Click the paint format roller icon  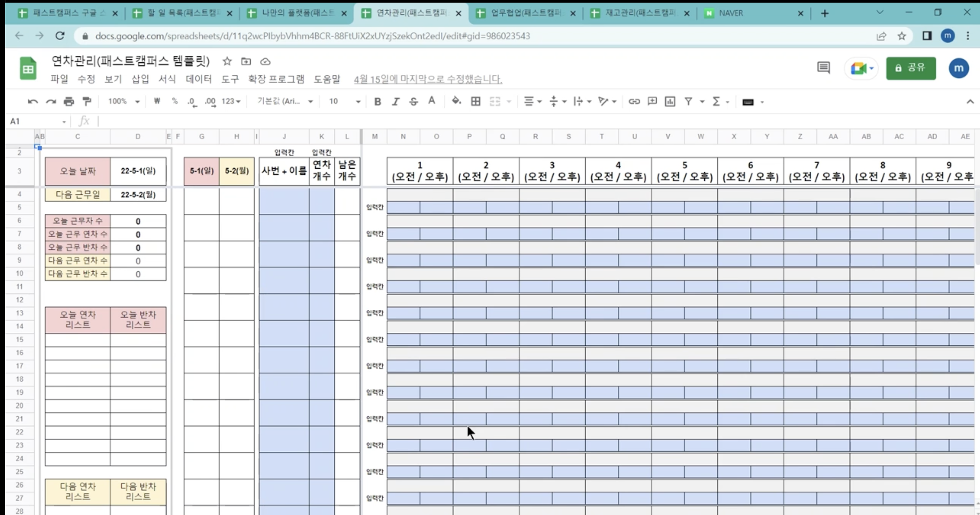click(87, 102)
